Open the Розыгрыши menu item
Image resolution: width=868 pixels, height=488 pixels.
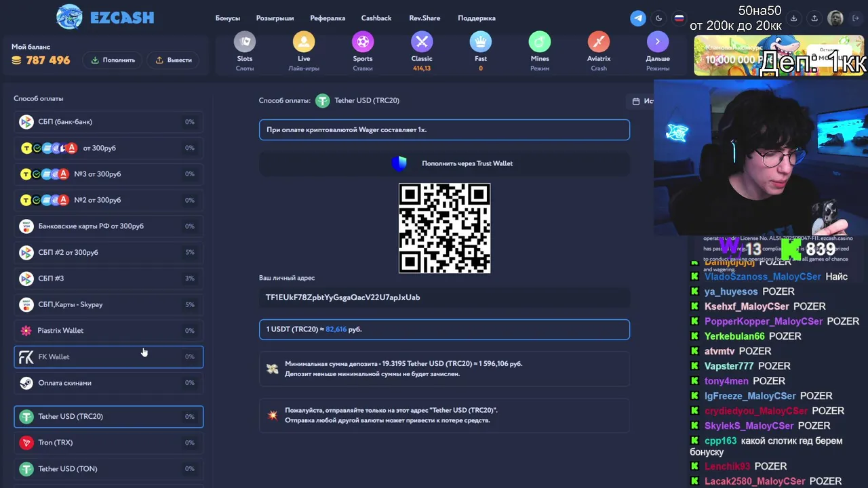(x=275, y=18)
